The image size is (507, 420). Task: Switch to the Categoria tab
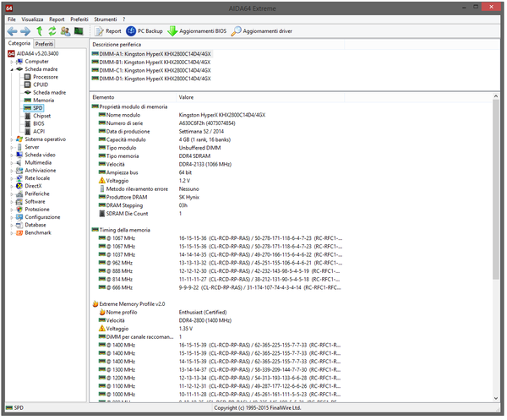(x=19, y=43)
